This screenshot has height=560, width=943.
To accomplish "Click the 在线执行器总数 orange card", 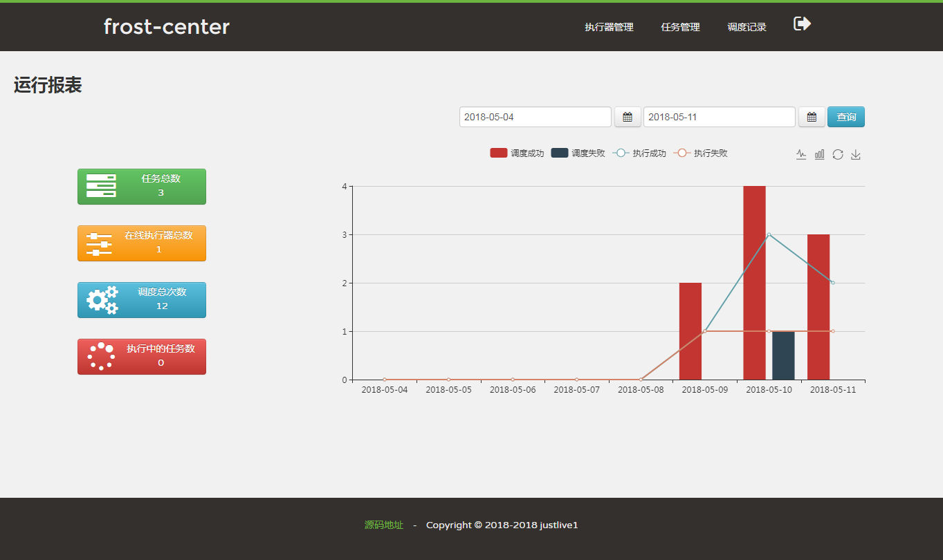I will point(142,243).
